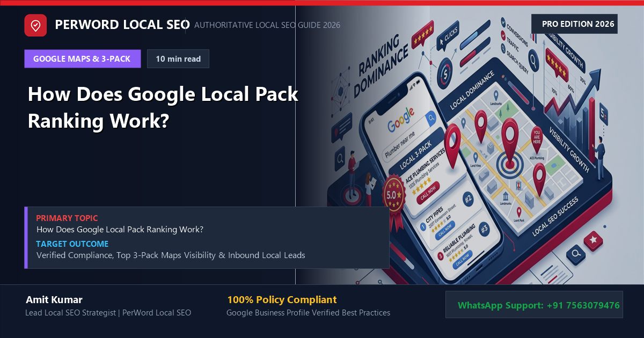Click the 100% Policy Compliant text
Screen dimensions: 644x338
(282, 300)
